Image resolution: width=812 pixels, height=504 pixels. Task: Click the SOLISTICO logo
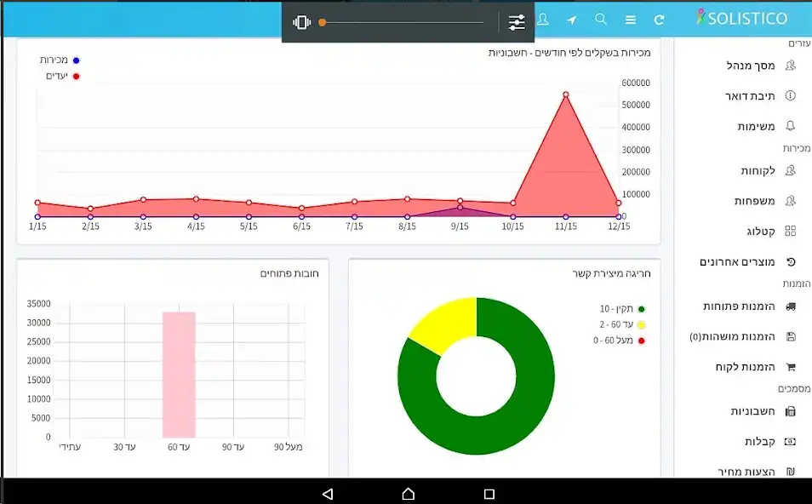[741, 18]
